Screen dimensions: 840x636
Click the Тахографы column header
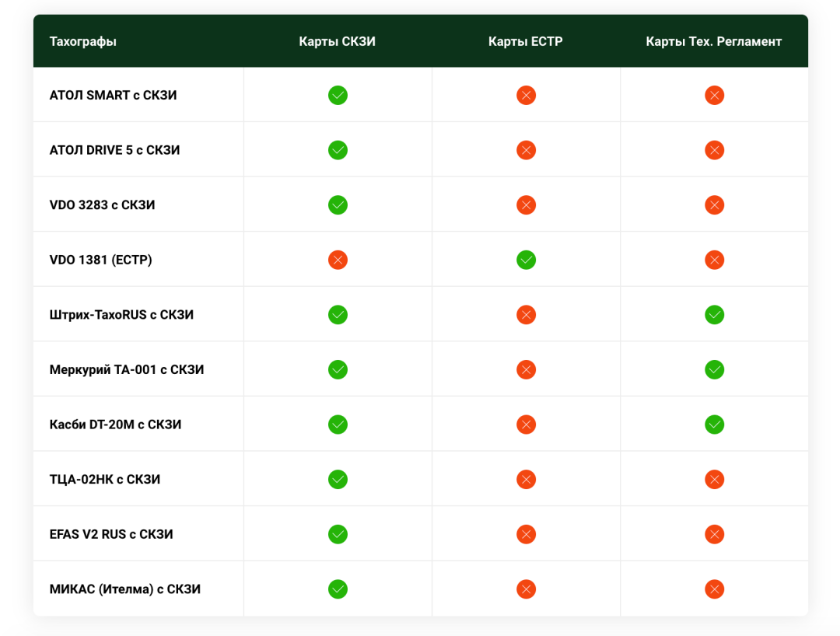click(83, 42)
